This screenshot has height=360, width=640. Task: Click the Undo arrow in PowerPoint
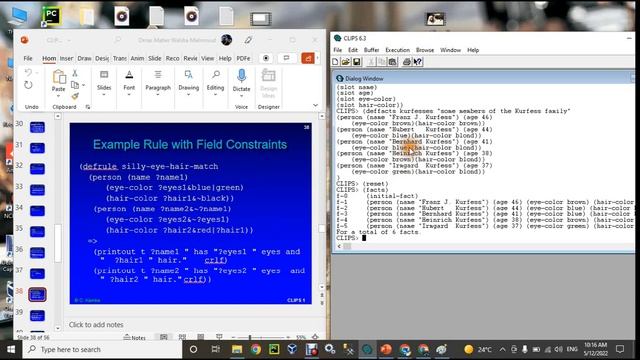(28, 73)
